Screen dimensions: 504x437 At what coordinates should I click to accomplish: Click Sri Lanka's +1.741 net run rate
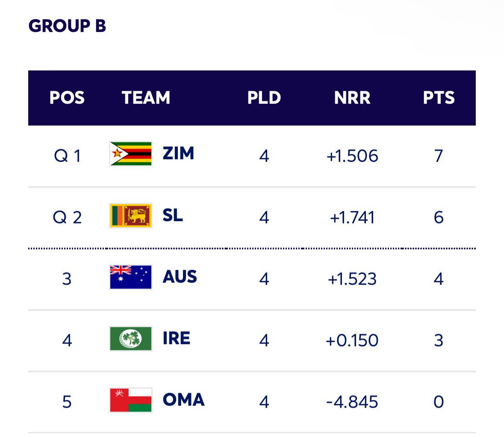pos(352,217)
